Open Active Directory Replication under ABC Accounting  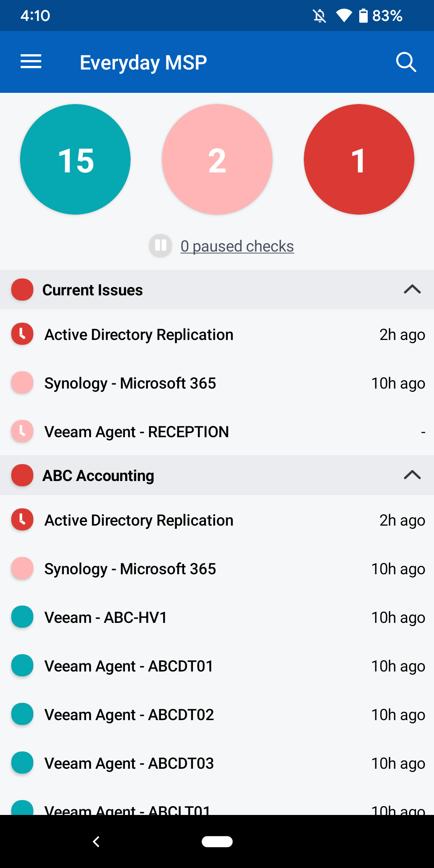click(x=139, y=520)
